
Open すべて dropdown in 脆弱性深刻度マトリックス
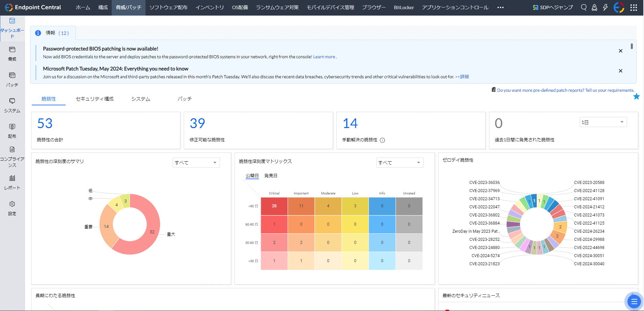(x=400, y=163)
